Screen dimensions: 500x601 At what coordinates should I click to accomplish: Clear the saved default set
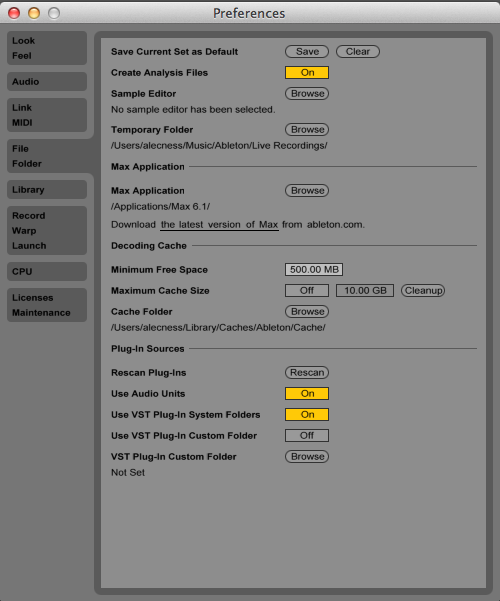[x=358, y=51]
